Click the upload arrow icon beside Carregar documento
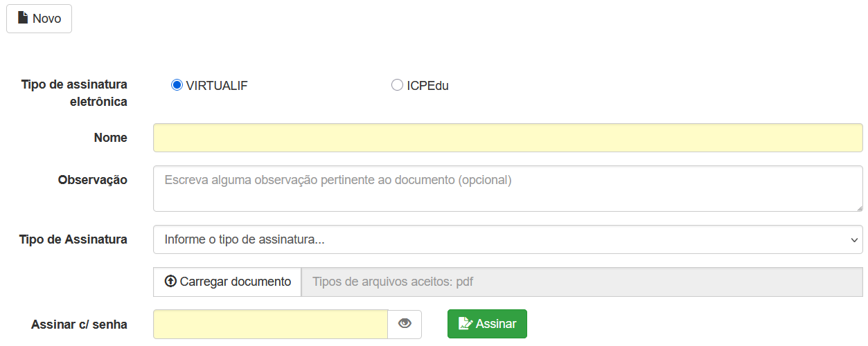 tap(170, 282)
